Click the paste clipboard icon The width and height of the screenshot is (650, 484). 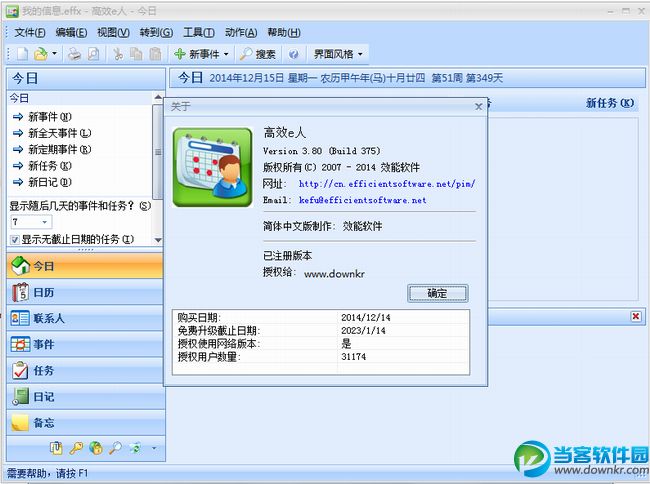coord(155,54)
